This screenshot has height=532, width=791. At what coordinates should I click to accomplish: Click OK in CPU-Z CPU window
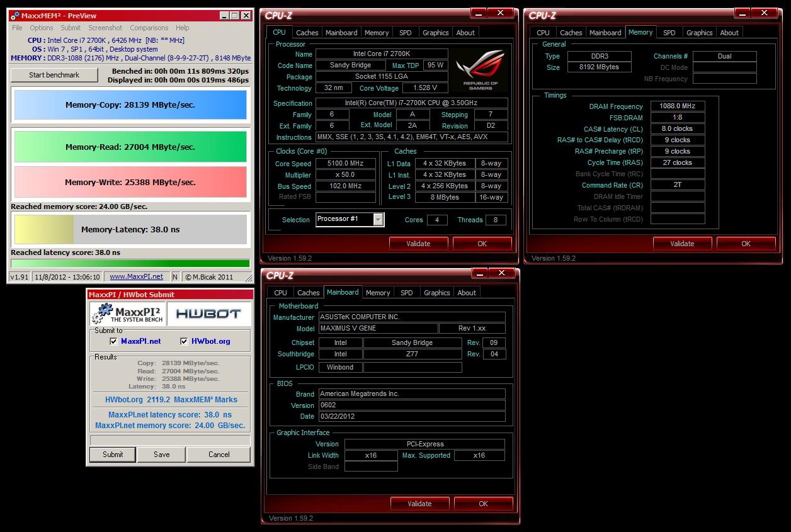pyautogui.click(x=482, y=244)
